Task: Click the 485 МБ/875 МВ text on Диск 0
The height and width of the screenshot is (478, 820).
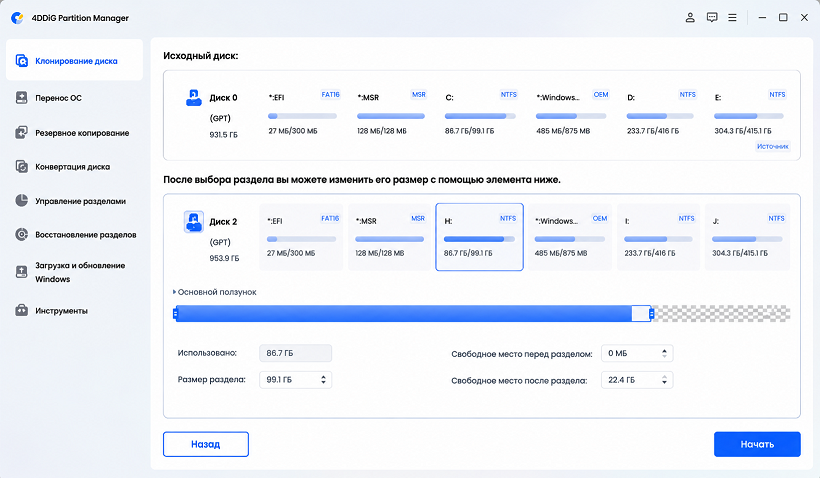Action: coord(563,131)
